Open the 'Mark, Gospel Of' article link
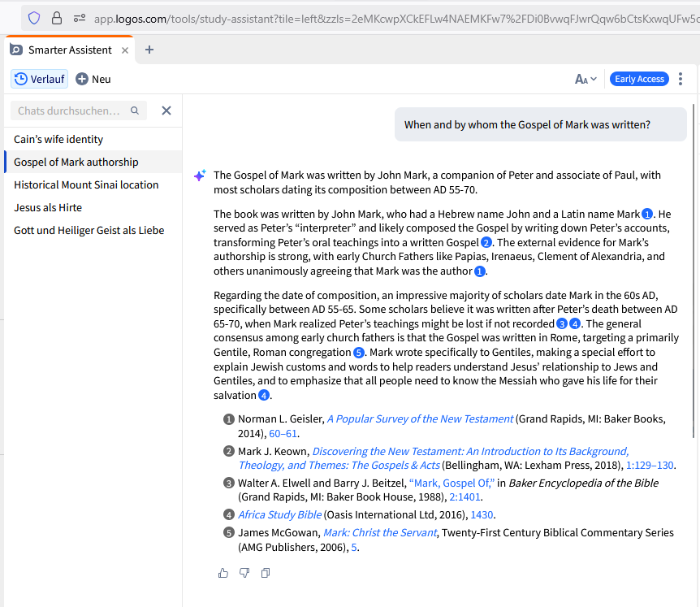This screenshot has height=607, width=700. (452, 483)
